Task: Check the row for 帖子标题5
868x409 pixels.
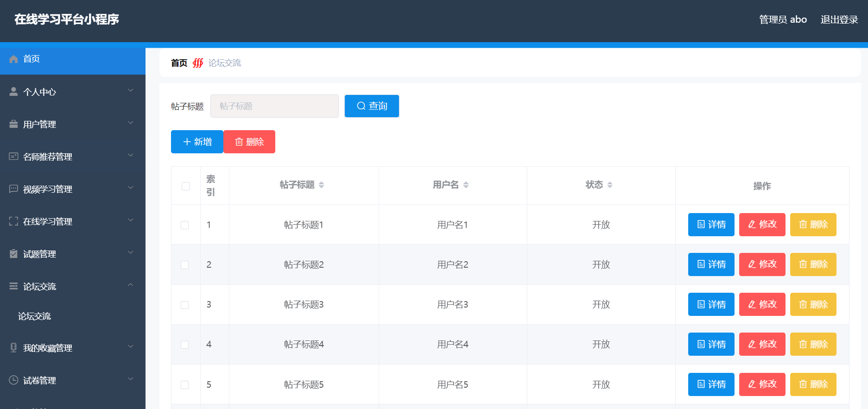Action: tap(185, 385)
